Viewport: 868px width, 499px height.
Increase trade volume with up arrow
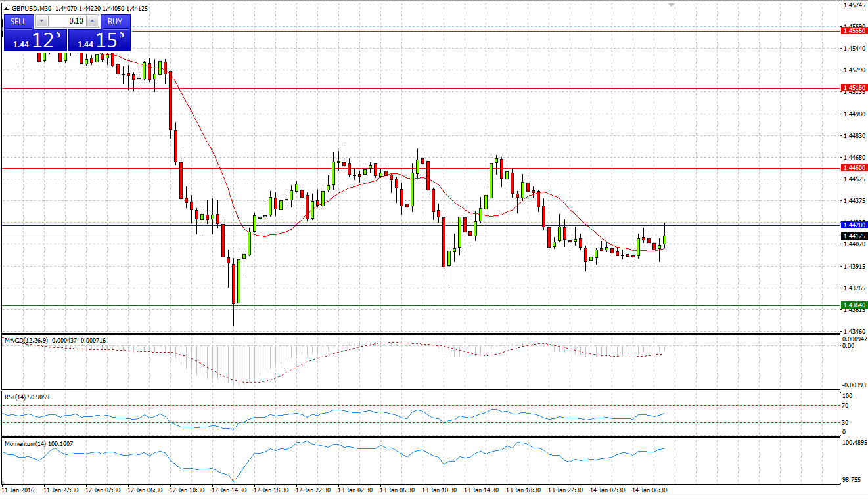coord(92,22)
